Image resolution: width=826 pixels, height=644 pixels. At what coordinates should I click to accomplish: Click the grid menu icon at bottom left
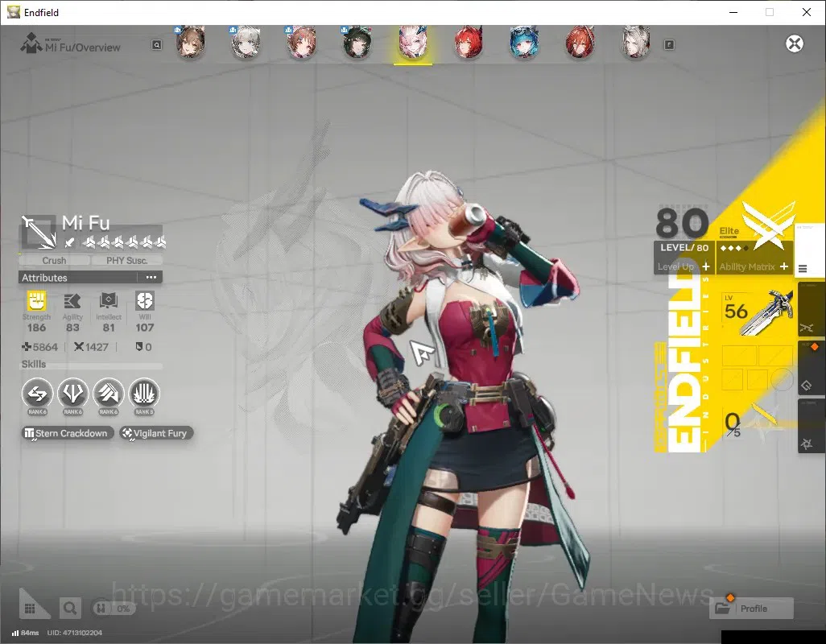tap(30, 609)
